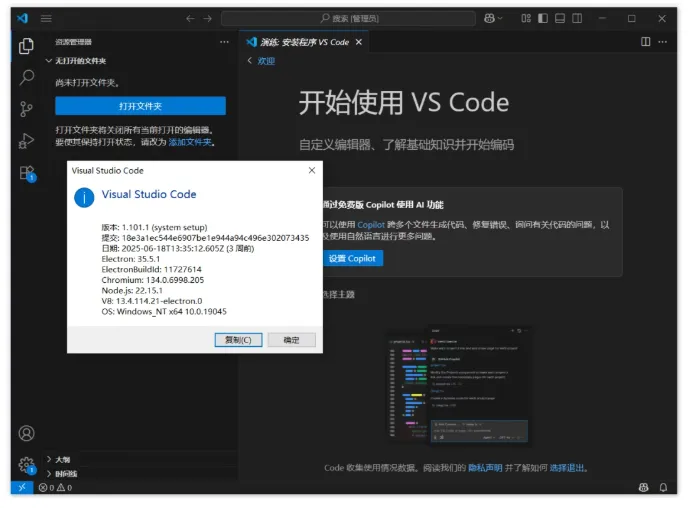
Task: Split the editor to the right
Action: [645, 42]
